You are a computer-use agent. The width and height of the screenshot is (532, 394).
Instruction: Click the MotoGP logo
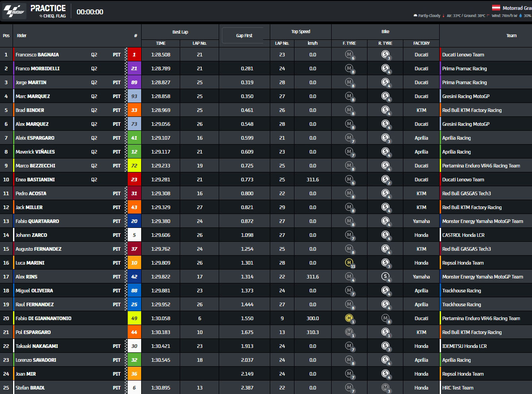tap(14, 12)
